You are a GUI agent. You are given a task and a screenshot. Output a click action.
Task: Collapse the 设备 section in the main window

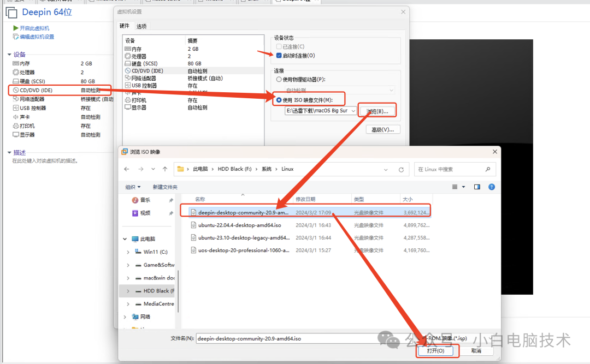pyautogui.click(x=9, y=55)
